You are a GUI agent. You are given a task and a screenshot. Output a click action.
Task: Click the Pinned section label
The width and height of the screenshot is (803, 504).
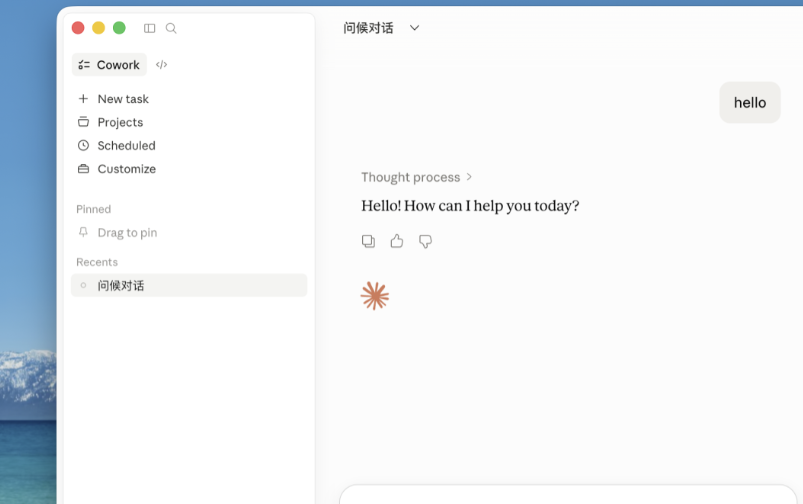pos(94,209)
